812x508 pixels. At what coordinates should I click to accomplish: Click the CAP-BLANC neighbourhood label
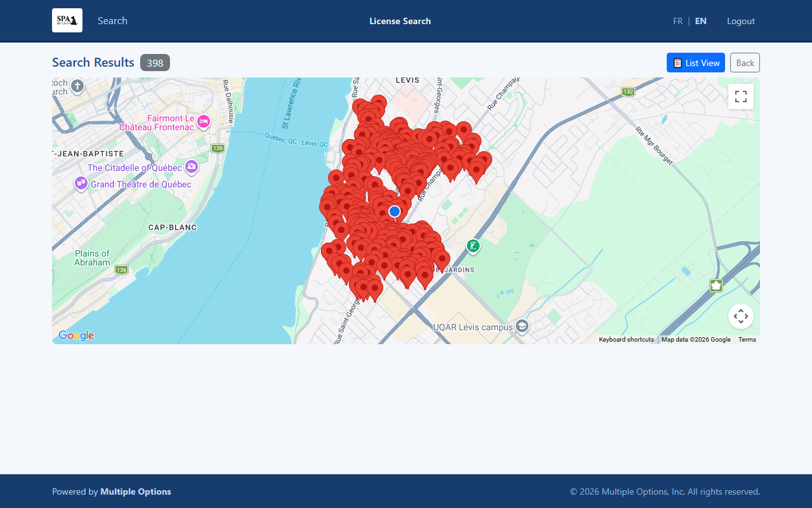click(x=173, y=227)
